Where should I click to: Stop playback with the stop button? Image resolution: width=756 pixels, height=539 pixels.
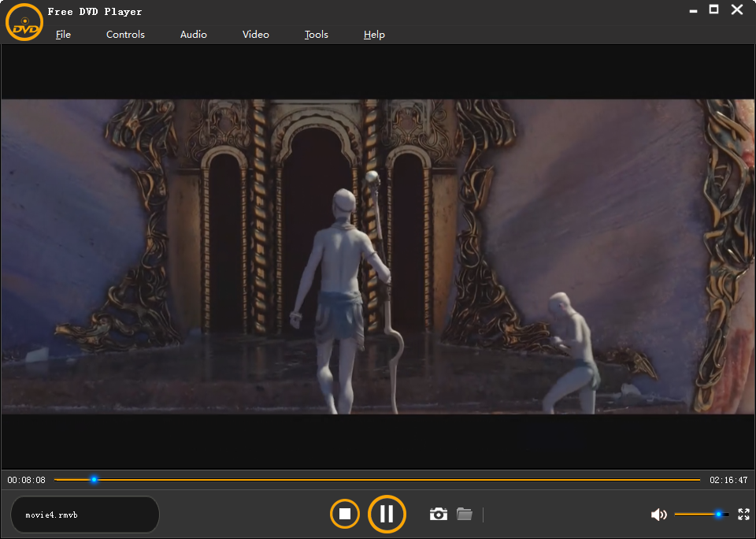point(345,514)
